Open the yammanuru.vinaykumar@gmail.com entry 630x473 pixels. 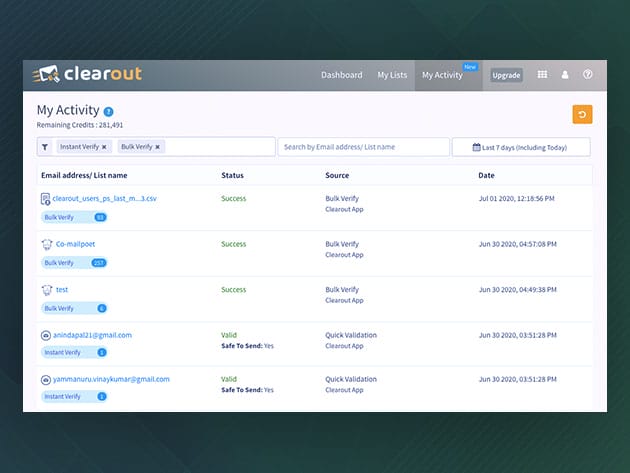pos(110,379)
